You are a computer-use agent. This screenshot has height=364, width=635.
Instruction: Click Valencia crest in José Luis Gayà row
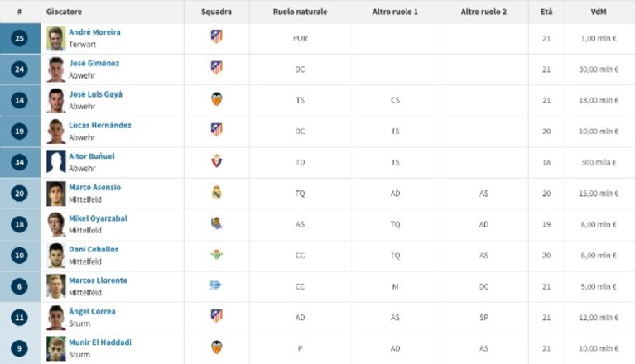(x=217, y=99)
